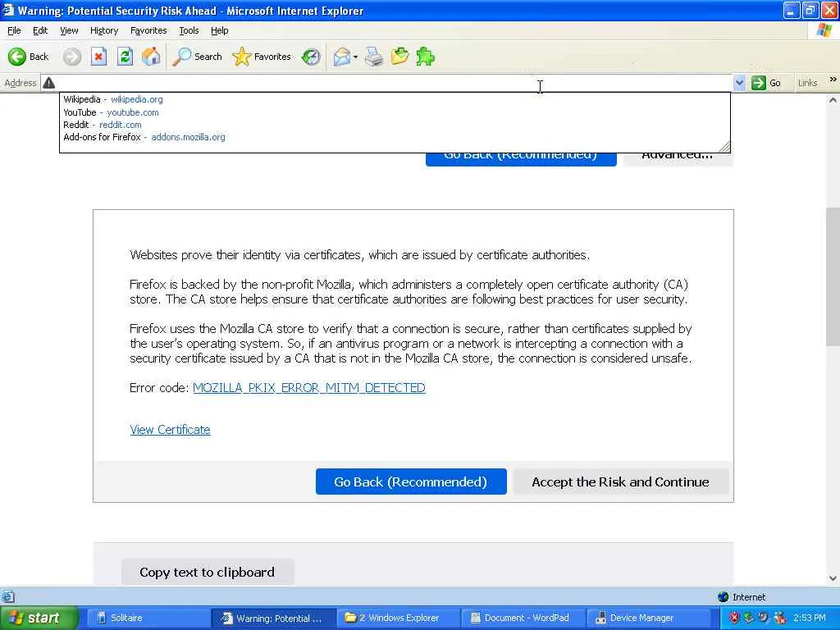Image resolution: width=840 pixels, height=630 pixels.
Task: Switch to Device Manager taskbar button
Action: [648, 618]
